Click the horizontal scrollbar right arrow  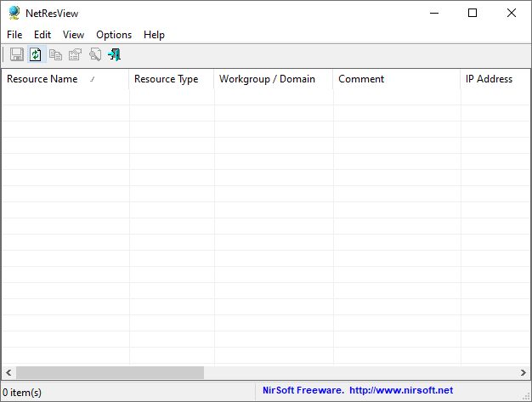pyautogui.click(x=523, y=373)
